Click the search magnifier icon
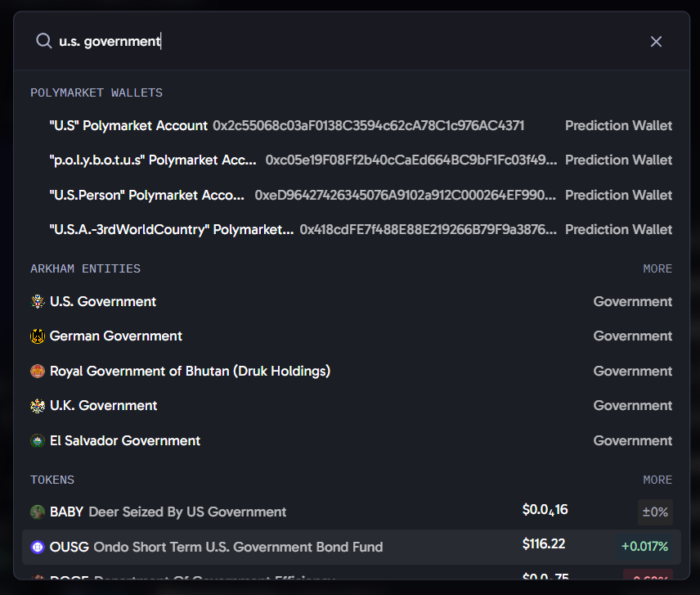Screen dimensions: 700x595 tap(44, 41)
